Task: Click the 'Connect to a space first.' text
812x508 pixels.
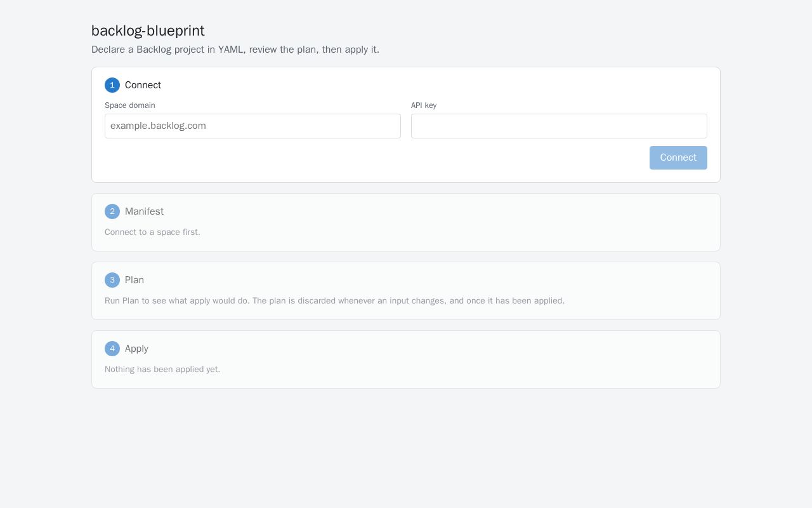Action: (152, 232)
